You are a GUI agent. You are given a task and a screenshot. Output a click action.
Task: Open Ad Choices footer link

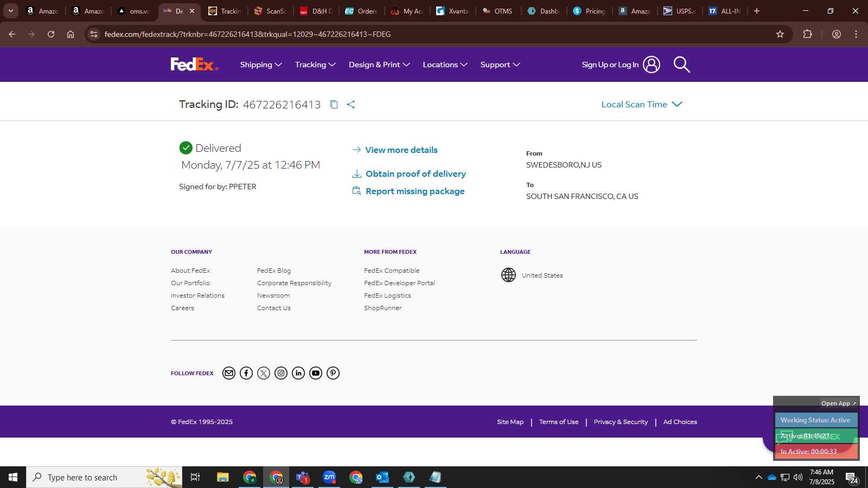tap(680, 422)
